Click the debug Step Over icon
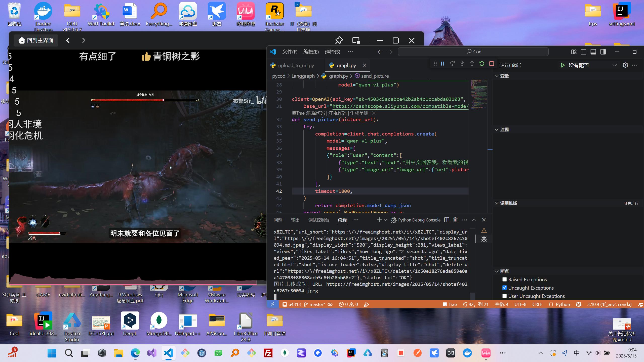Image resolution: width=644 pixels, height=362 pixels. click(x=452, y=64)
